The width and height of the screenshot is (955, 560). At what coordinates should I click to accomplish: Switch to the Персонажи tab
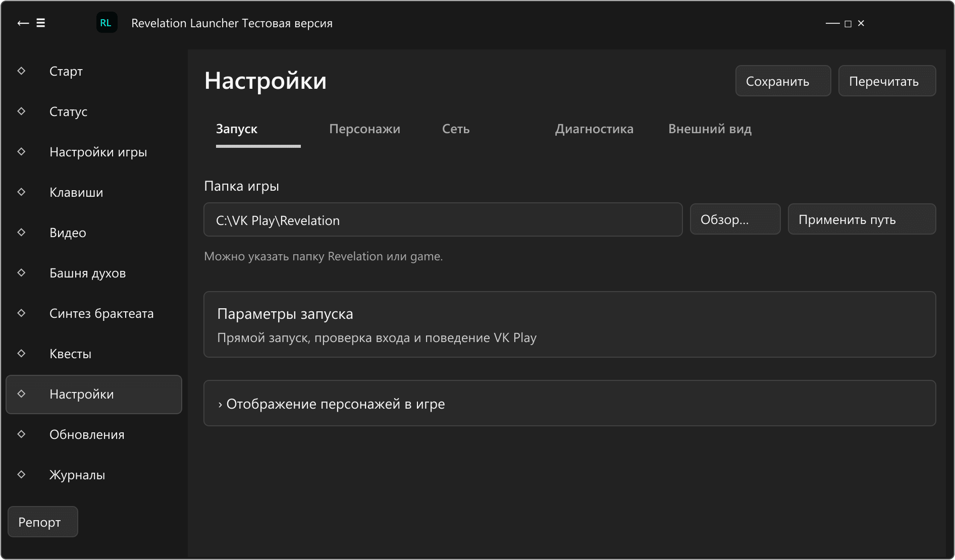pyautogui.click(x=364, y=129)
